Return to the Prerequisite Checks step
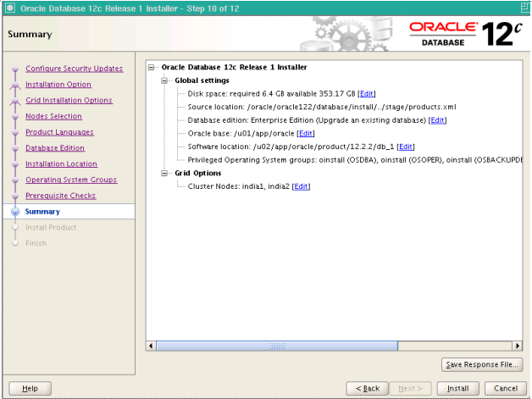This screenshot has height=399, width=532. point(61,196)
